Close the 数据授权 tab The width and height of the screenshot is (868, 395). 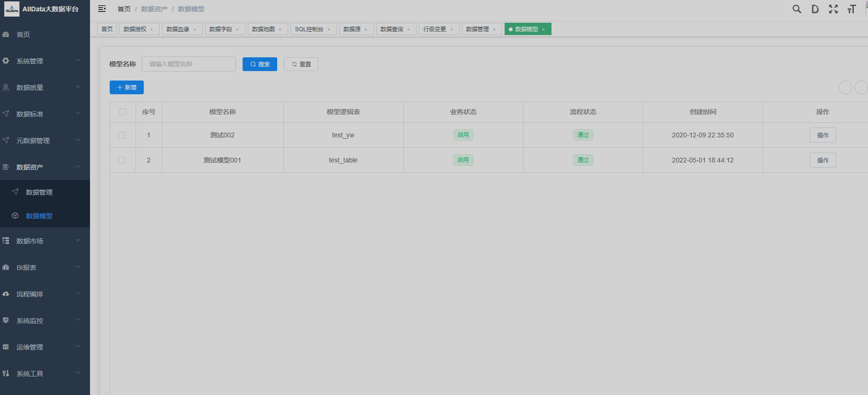coord(152,29)
